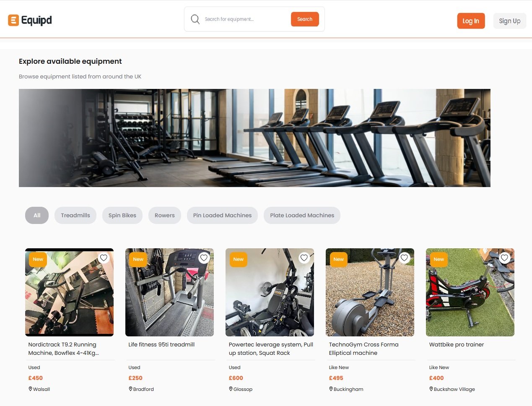The height and width of the screenshot is (406, 532).
Task: Favorite the Life fitness 95ti treadmill heart
Action: click(204, 258)
